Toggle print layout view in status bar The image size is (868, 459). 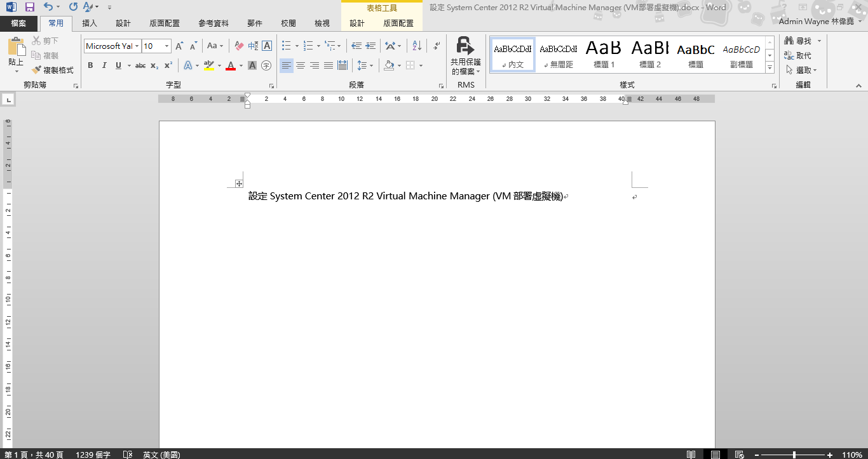pyautogui.click(x=715, y=455)
